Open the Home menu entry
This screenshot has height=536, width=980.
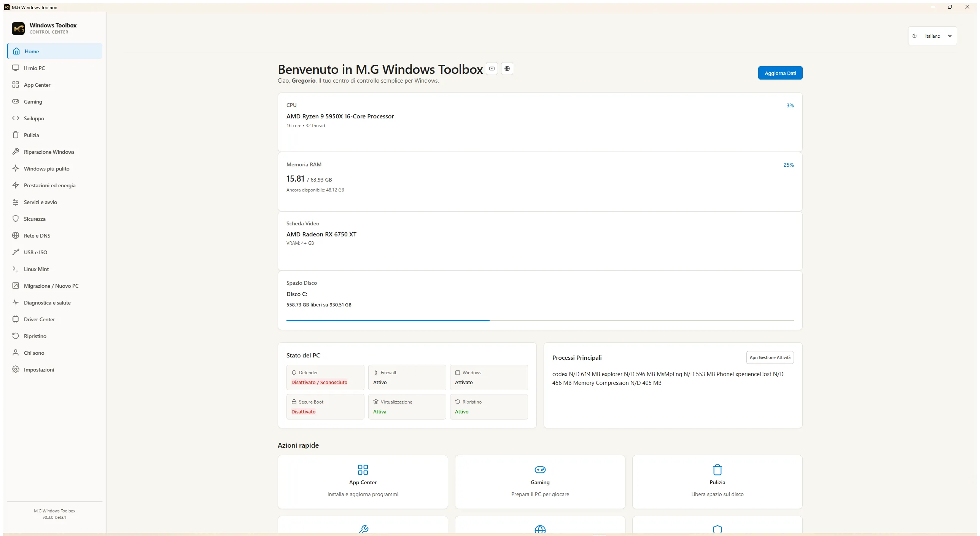coord(54,51)
